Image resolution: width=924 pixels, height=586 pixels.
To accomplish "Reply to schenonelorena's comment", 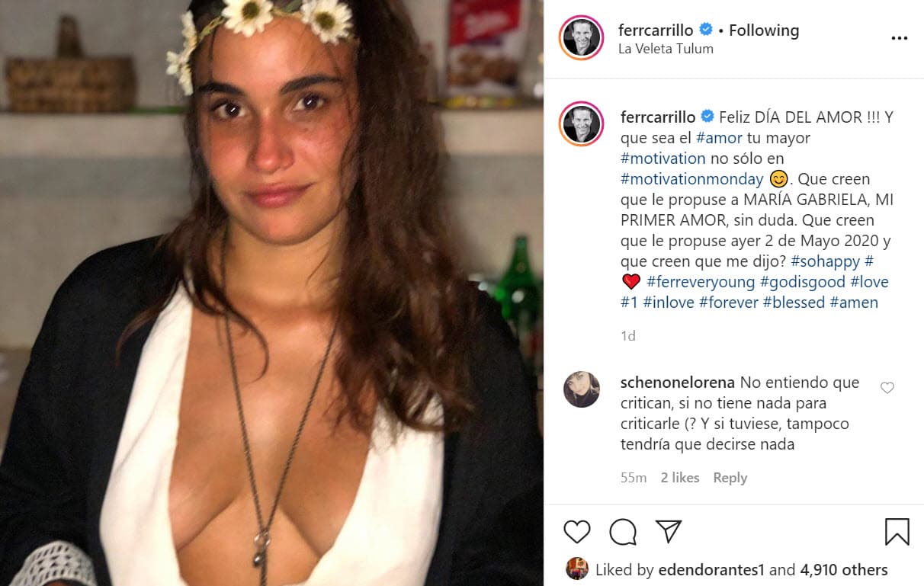I will (x=730, y=478).
